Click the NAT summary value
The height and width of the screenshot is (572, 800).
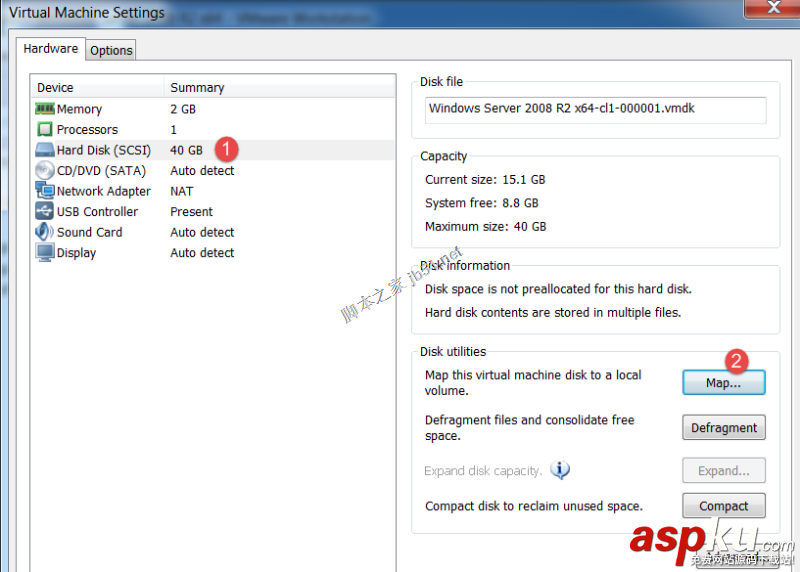[182, 191]
